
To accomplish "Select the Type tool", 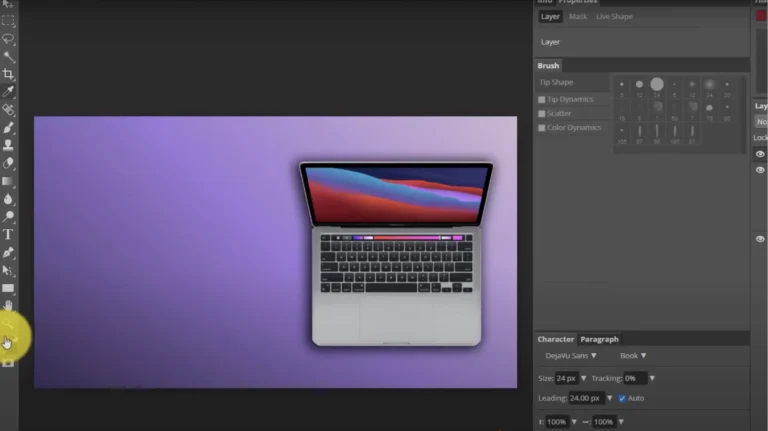I will coord(8,234).
